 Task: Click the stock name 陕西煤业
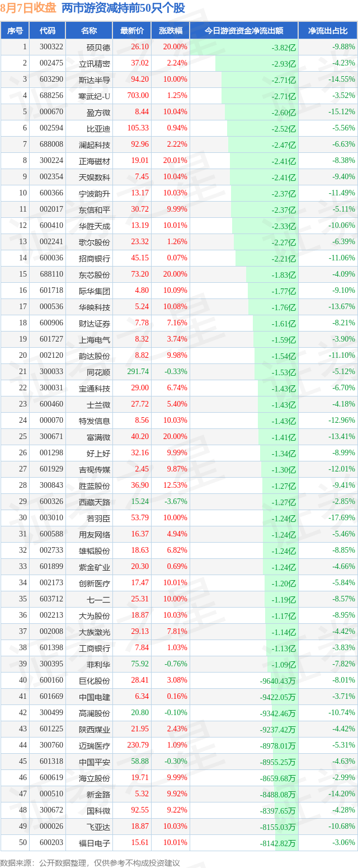[95, 729]
